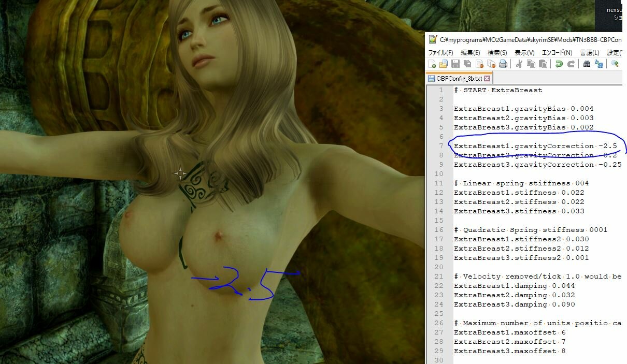Viewport: 627px width, 364px height.
Task: Open the ファイル(F) menu
Action: tap(440, 52)
